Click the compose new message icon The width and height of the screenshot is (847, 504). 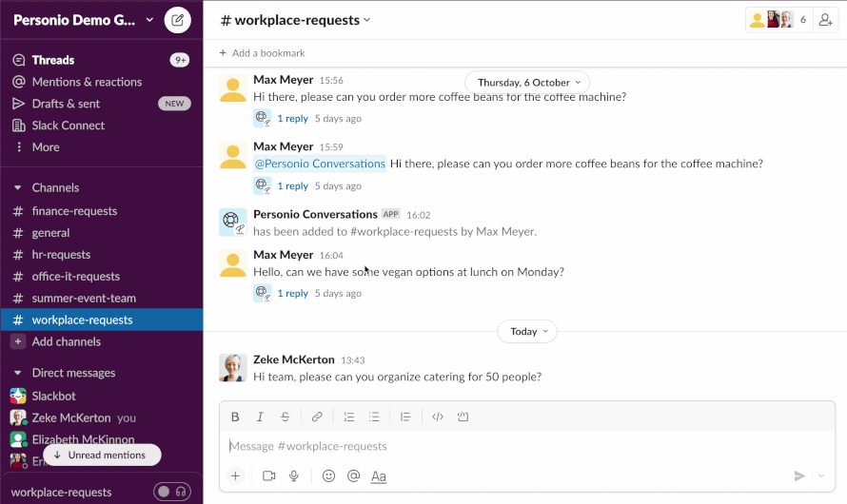177,21
